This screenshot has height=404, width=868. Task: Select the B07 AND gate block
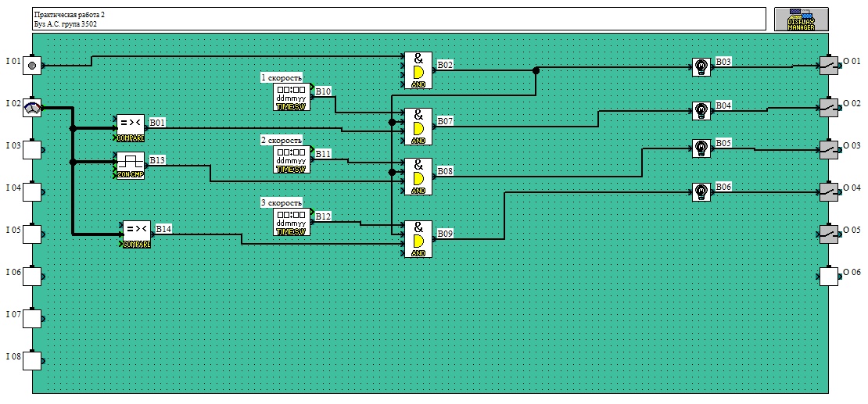pyautogui.click(x=418, y=126)
